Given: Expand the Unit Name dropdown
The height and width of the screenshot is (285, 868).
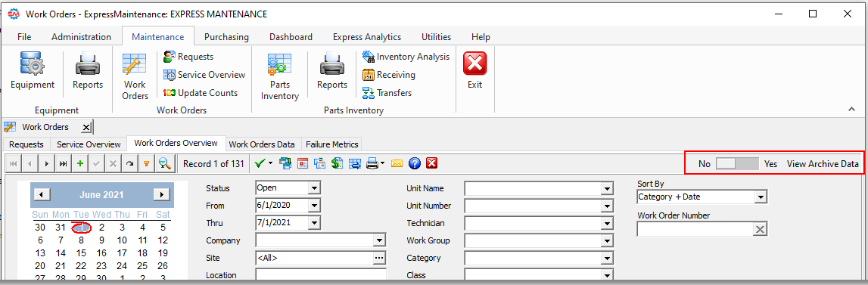Looking at the screenshot, I should pyautogui.click(x=607, y=188).
